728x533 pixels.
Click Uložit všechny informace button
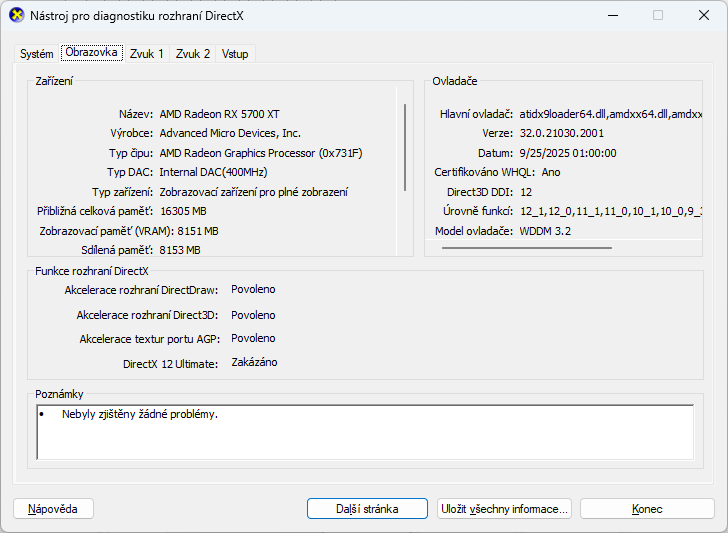(x=505, y=509)
